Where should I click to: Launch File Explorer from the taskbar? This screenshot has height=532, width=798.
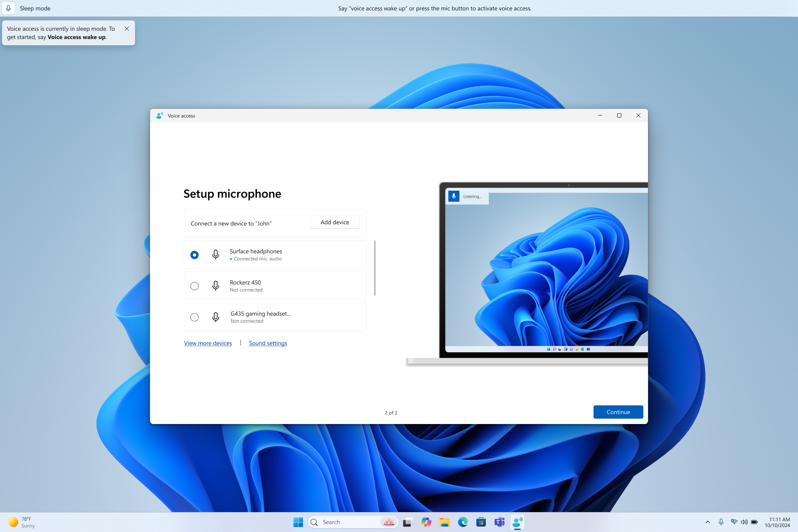coord(445,522)
